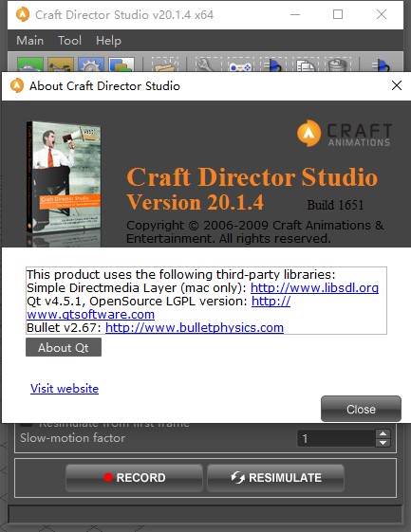The width and height of the screenshot is (411, 532).
Task: Click the Craft Director Studio product box image
Action: [x=64, y=184]
